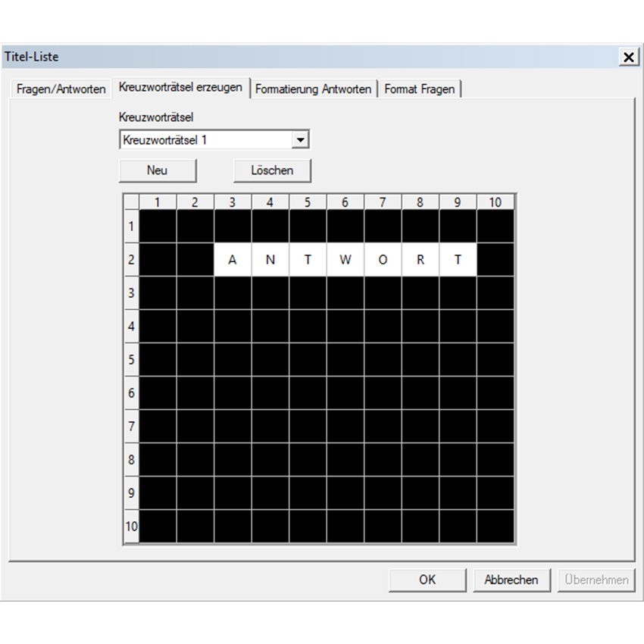Confirm with the OK button
This screenshot has height=644, width=644.
[427, 580]
